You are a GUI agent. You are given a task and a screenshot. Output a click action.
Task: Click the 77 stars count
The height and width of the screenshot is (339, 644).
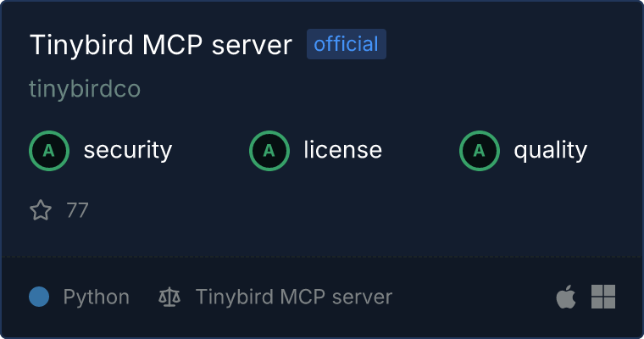click(77, 210)
